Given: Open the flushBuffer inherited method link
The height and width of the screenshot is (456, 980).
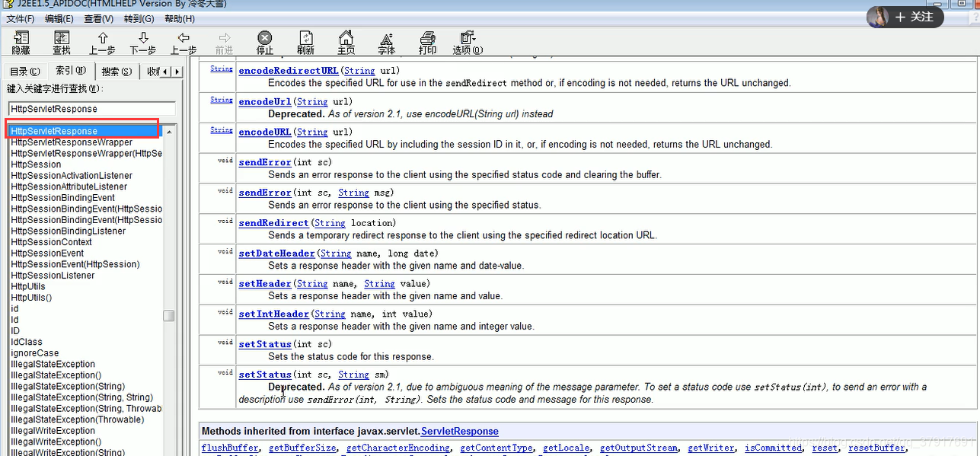Looking at the screenshot, I should coord(230,448).
